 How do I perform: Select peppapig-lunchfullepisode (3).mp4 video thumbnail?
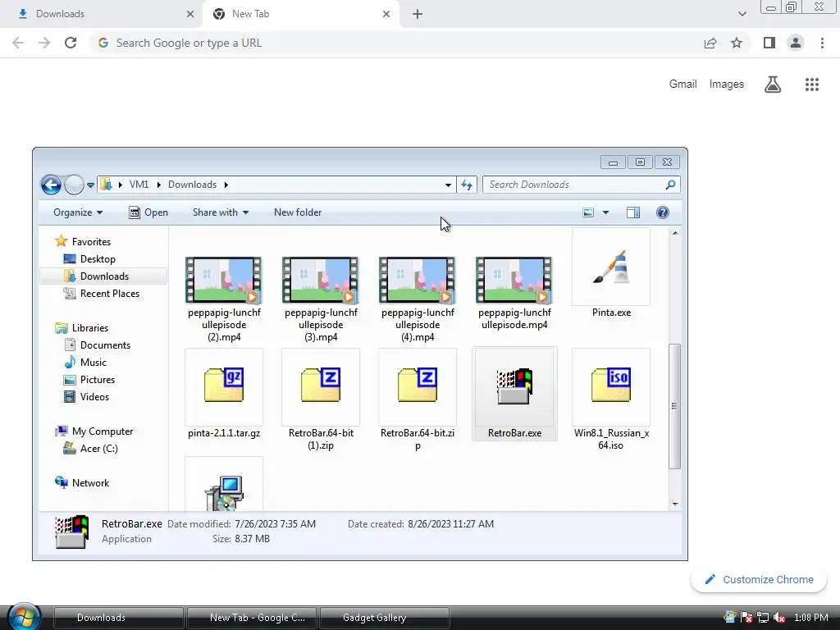[x=321, y=281]
